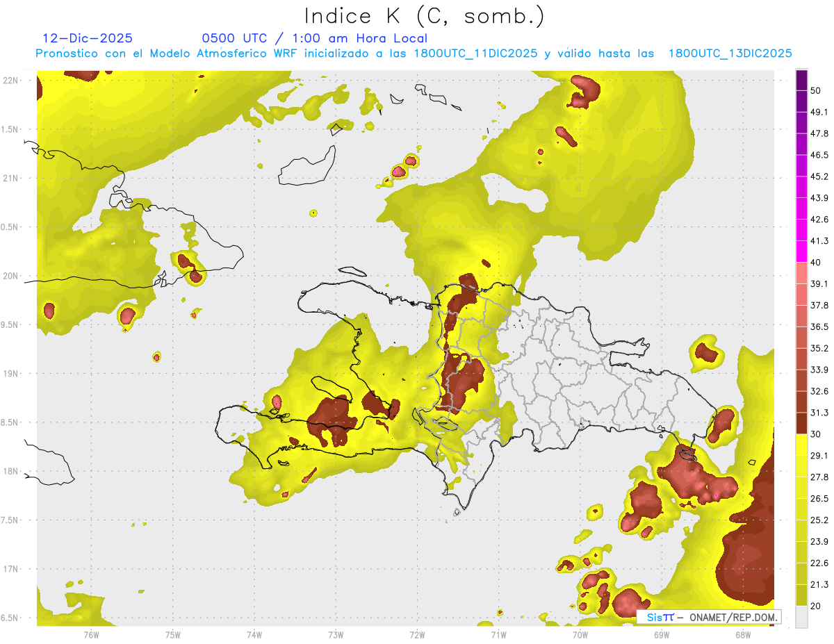834x644 pixels.
Task: Click the valid-until time "1800UTC_13DIC2025"
Action: pyautogui.click(x=730, y=53)
